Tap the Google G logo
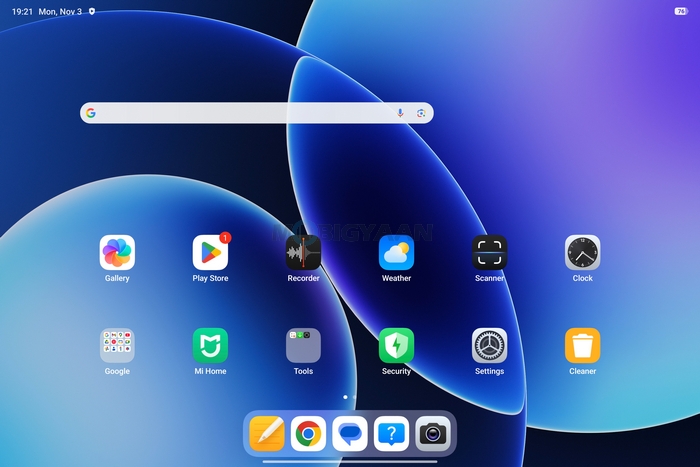700x467 pixels. click(91, 113)
